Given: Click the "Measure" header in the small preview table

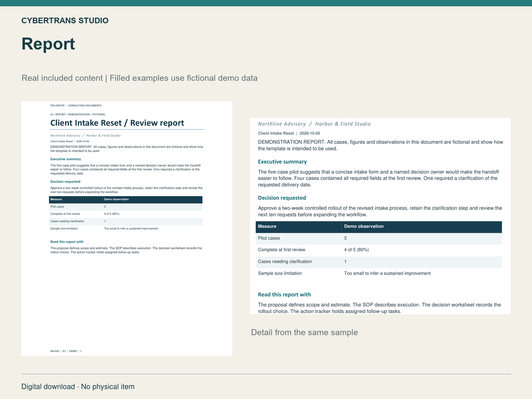Looking at the screenshot, I should pyautogui.click(x=56, y=199).
